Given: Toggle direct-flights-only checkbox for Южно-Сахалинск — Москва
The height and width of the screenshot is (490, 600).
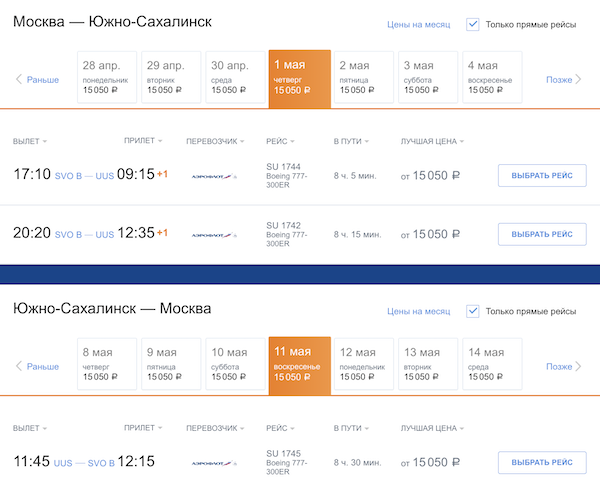Looking at the screenshot, I should point(473,311).
